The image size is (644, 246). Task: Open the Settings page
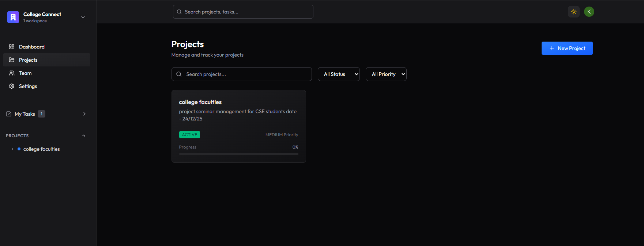46,86
